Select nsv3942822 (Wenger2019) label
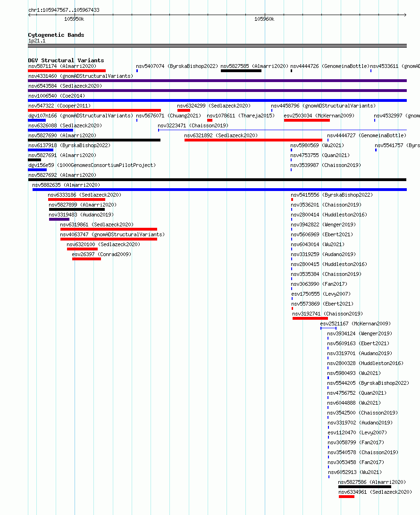The height and width of the screenshot is (515, 420). tap(323, 224)
